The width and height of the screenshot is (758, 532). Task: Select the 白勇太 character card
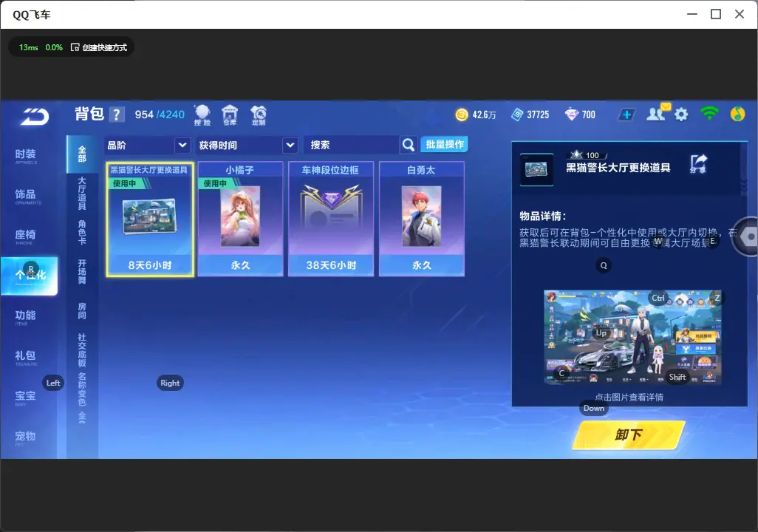tap(422, 219)
